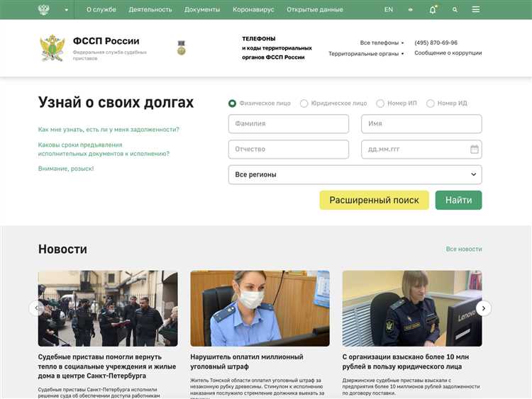Click the Федеральная служба судебных приставов subtitle
Viewport: 532px width, 399px height.
(x=109, y=55)
